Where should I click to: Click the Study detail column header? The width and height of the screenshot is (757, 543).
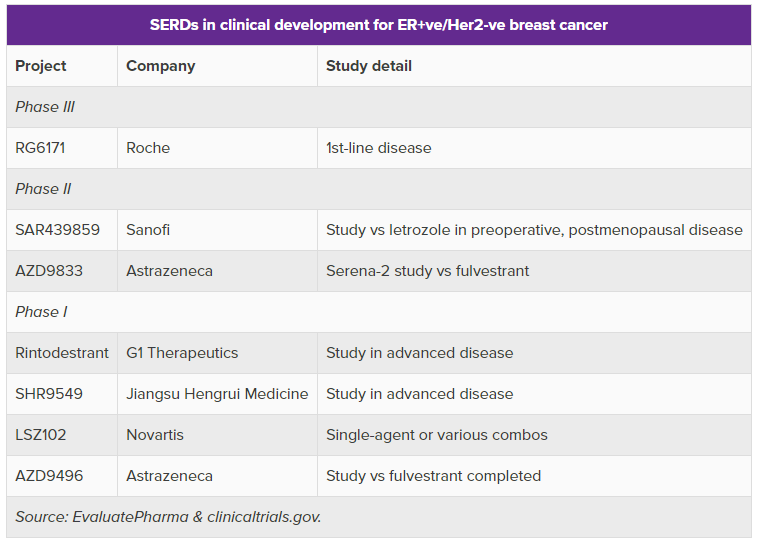pyautogui.click(x=368, y=66)
